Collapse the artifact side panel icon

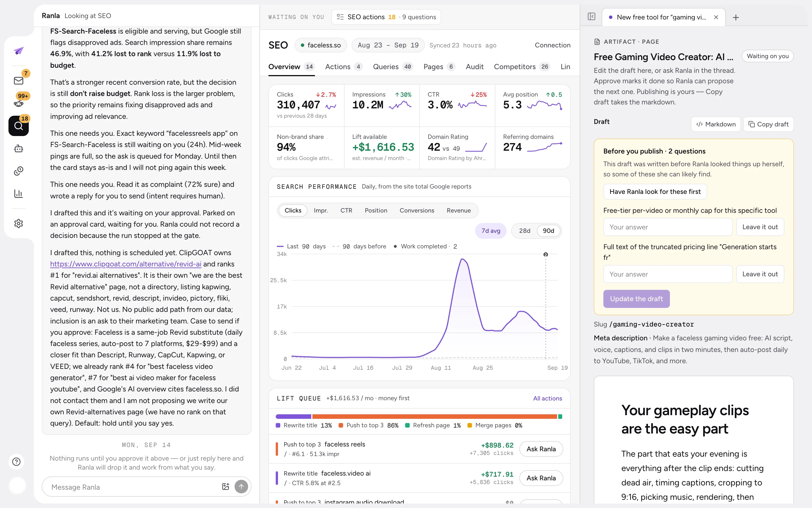(591, 16)
